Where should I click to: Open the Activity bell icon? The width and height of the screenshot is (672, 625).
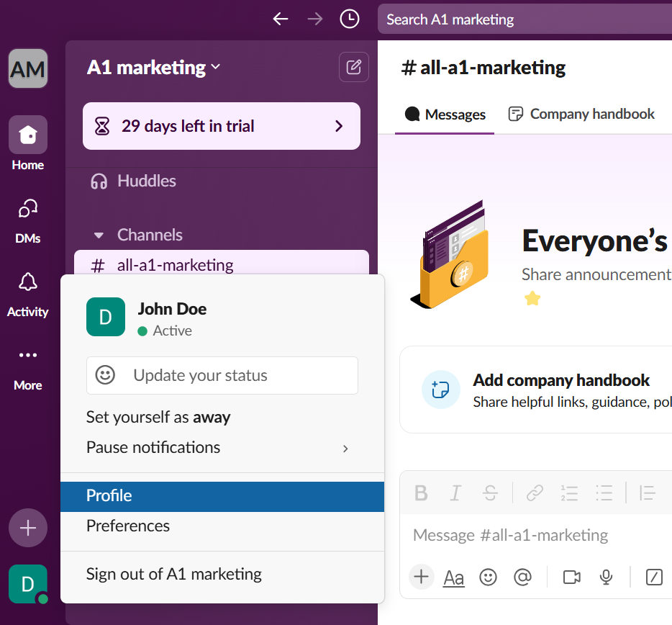click(x=28, y=293)
